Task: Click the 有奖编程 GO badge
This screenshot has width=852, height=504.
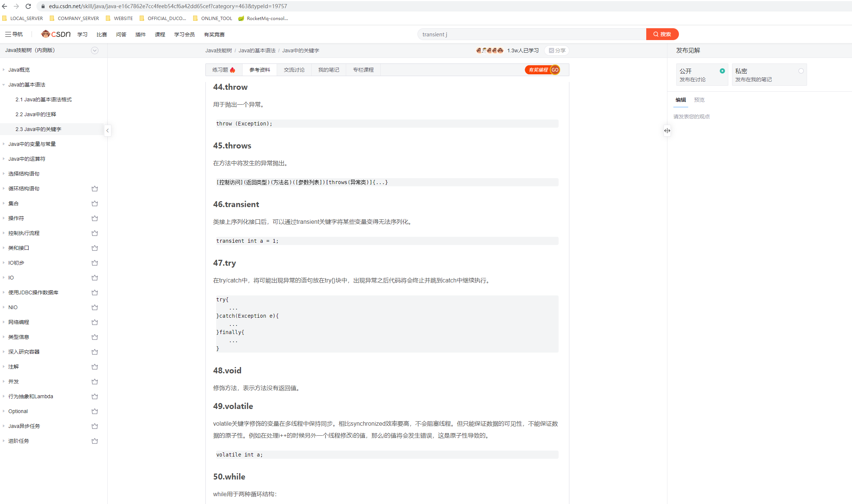Action: tap(542, 69)
